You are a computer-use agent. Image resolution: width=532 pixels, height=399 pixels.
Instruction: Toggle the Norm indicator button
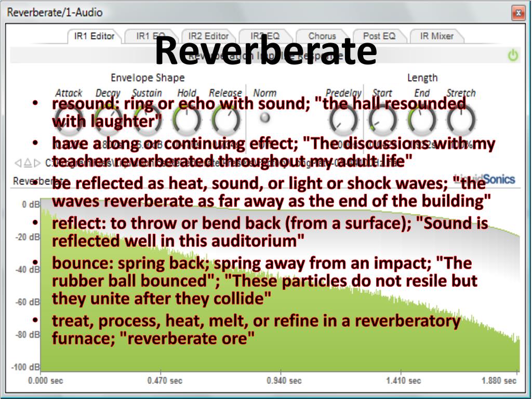coord(264,117)
